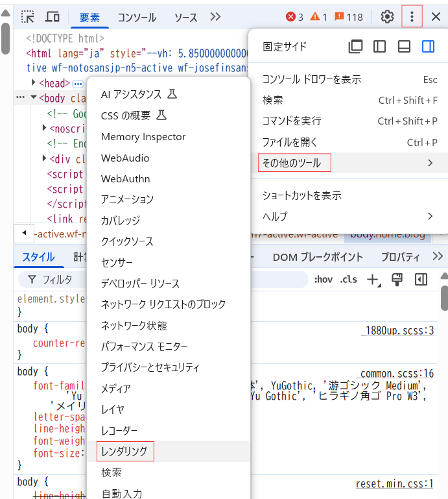
Task: Toggle rendering emulations paintbrush icon
Action: tap(397, 280)
